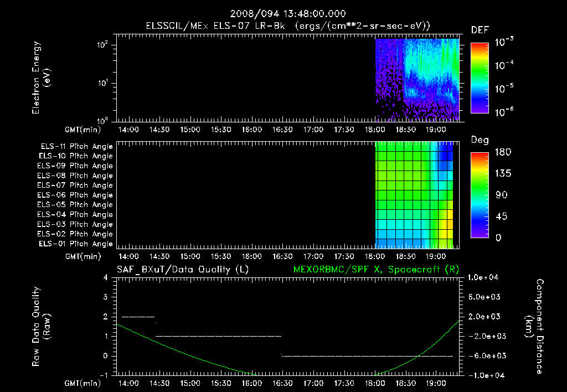Screen dimensions: 567x392
Task: Click the 'Electron Energy (eV)' axis label
Action: pos(41,78)
